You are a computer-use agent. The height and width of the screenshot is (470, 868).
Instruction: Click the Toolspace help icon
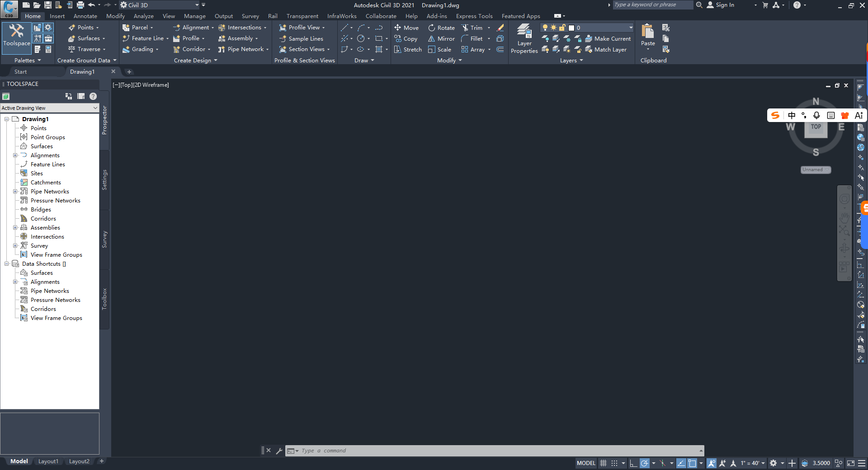[93, 96]
